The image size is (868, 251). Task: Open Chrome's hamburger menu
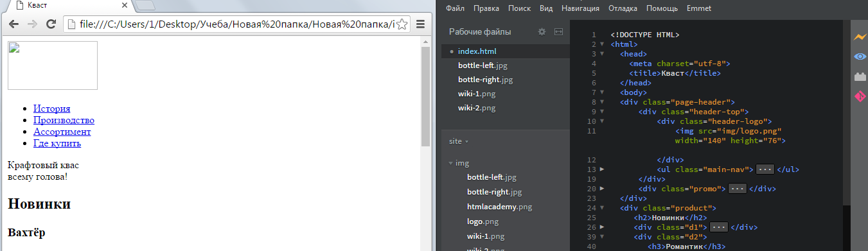pos(421,24)
